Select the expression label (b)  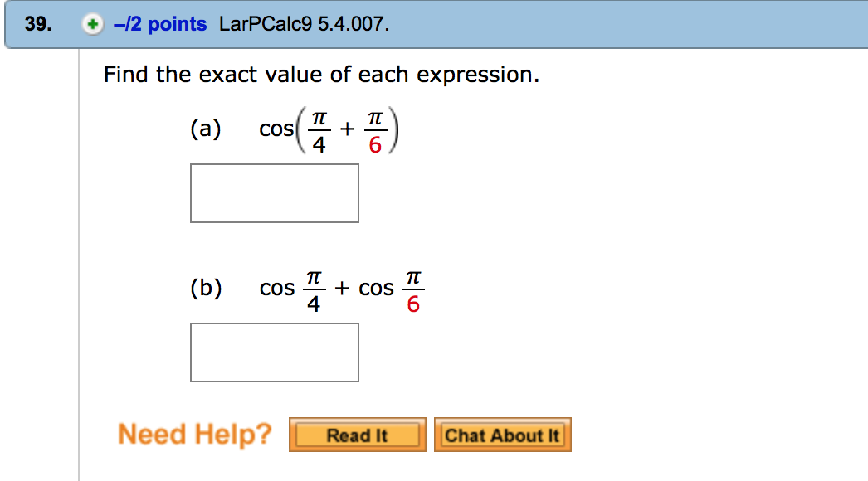(207, 288)
